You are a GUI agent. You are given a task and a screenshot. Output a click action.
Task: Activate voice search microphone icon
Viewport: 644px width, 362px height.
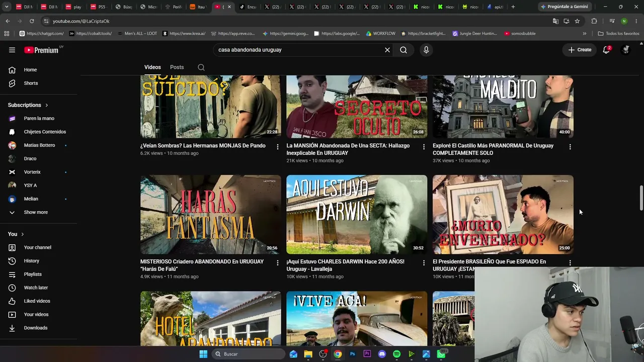(426, 50)
